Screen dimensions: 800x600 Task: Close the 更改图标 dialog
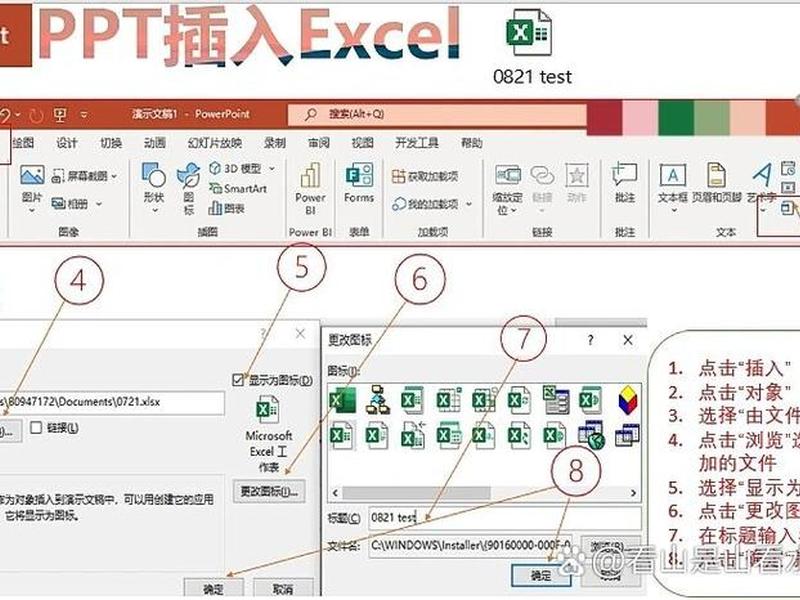pyautogui.click(x=628, y=340)
